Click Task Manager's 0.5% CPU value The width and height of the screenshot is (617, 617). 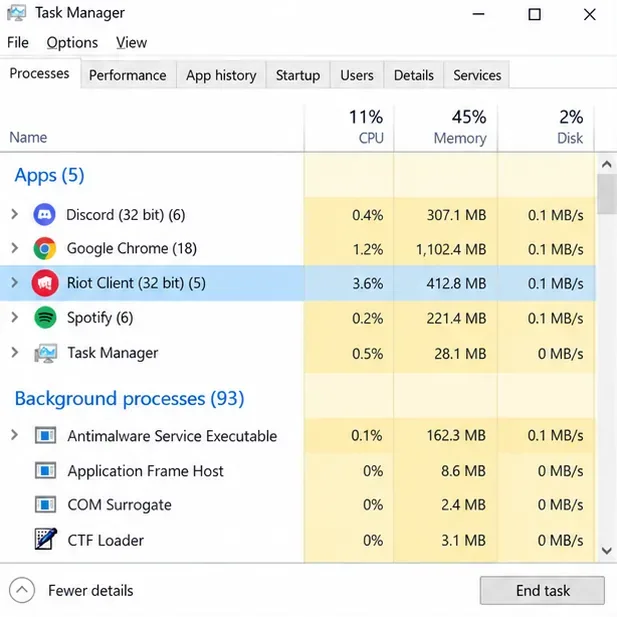[x=368, y=354]
